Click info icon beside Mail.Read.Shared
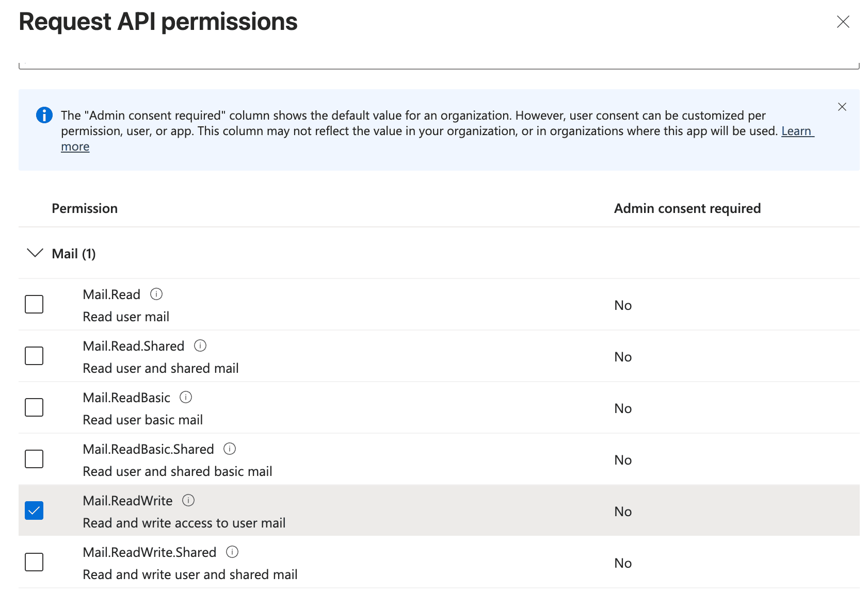 click(200, 345)
